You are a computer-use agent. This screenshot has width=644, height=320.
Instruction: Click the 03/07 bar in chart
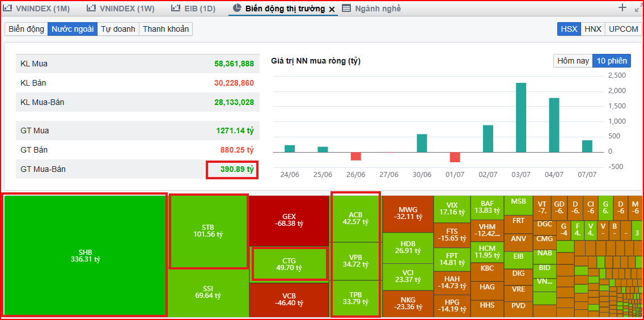click(521, 117)
